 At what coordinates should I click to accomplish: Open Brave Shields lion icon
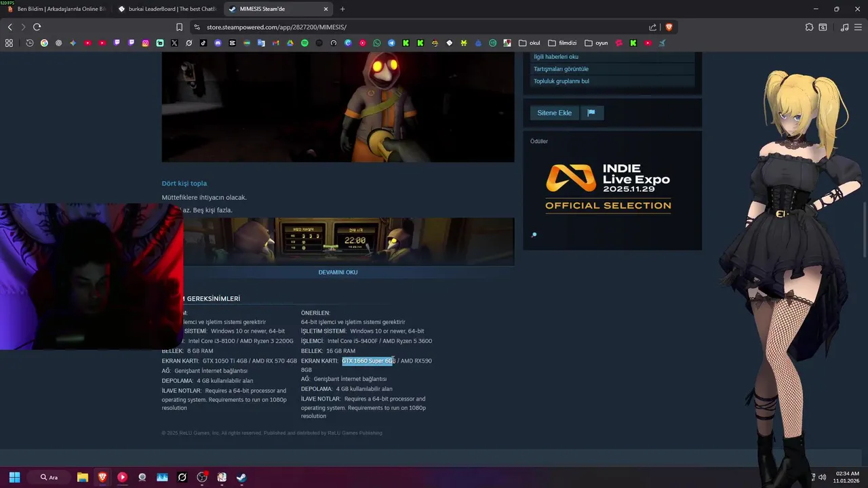tap(669, 27)
